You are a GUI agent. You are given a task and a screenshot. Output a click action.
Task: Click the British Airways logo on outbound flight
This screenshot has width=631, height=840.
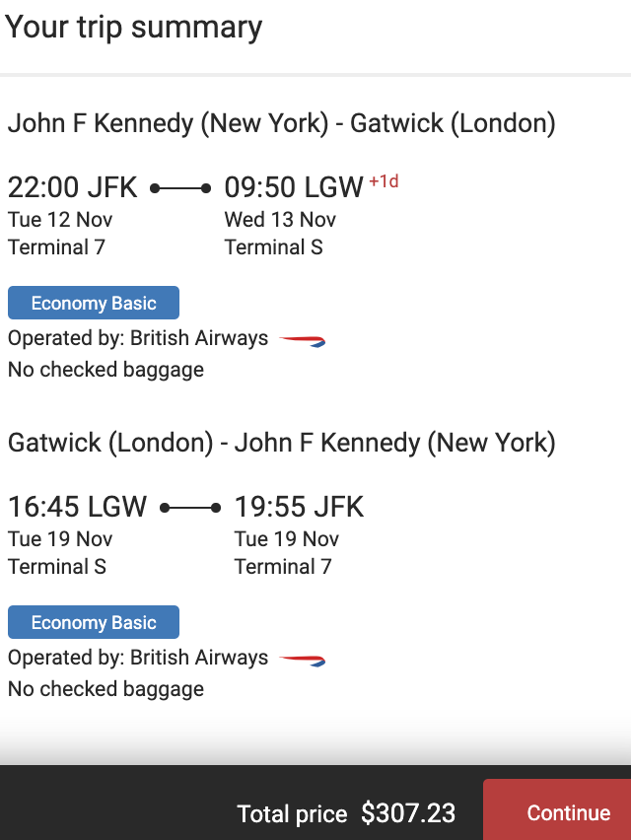[x=302, y=340]
